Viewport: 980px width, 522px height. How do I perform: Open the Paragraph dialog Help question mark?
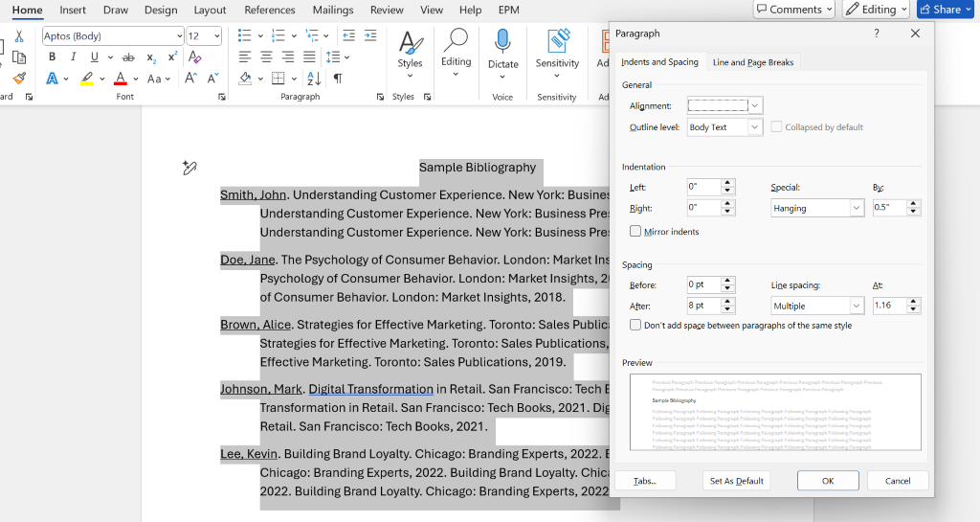[x=877, y=34]
